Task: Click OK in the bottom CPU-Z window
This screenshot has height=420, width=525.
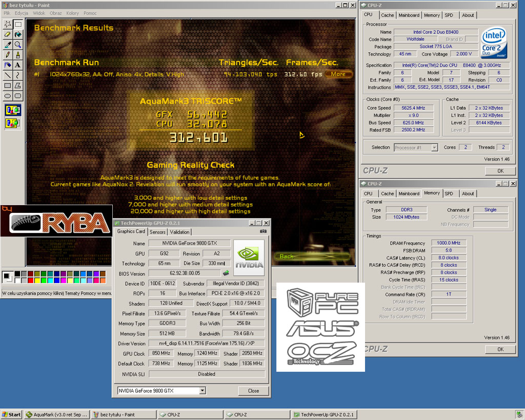Action: [x=500, y=349]
